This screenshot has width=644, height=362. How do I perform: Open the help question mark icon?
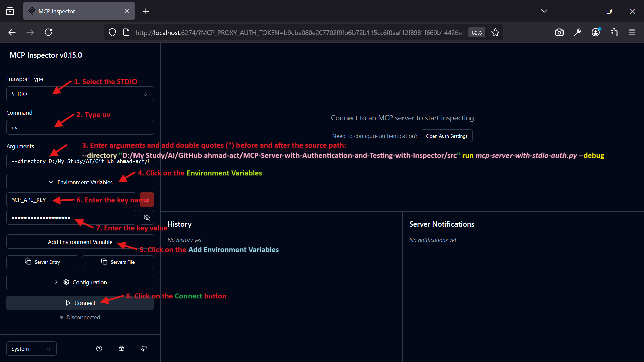click(x=99, y=349)
